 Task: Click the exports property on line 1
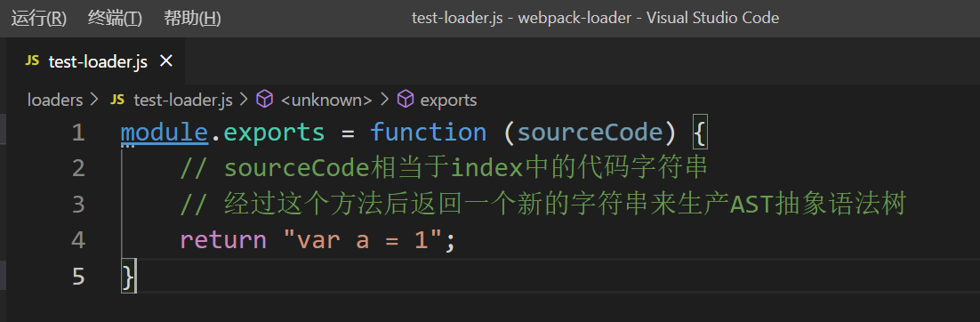point(275,133)
